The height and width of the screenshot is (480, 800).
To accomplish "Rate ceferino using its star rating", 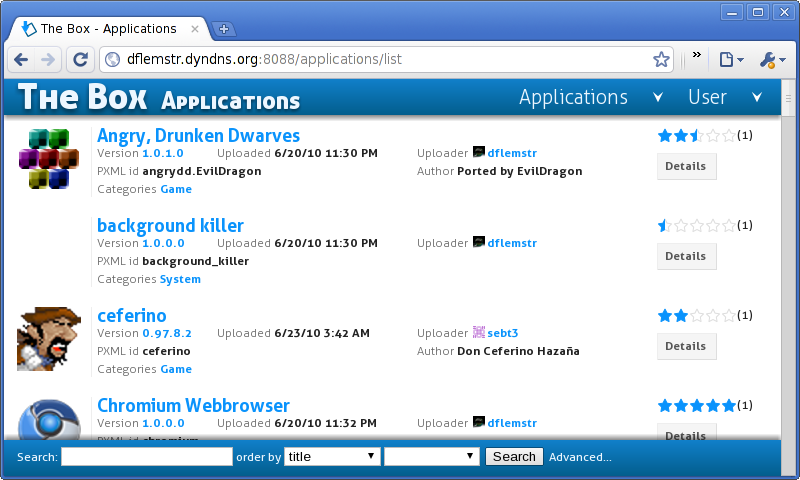I will [696, 316].
